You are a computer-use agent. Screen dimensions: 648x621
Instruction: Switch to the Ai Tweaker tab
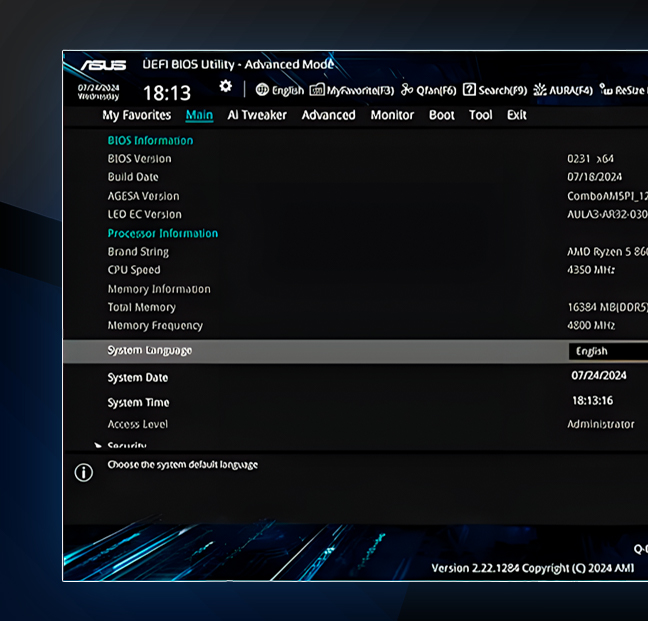coord(257,115)
